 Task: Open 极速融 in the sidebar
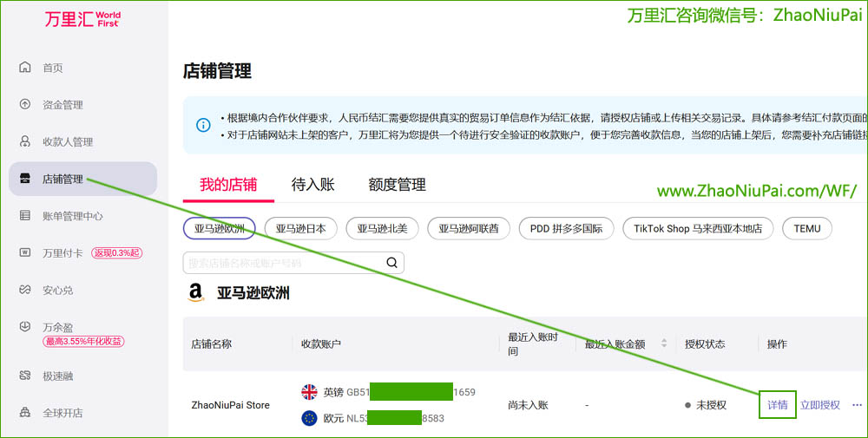[x=57, y=376]
